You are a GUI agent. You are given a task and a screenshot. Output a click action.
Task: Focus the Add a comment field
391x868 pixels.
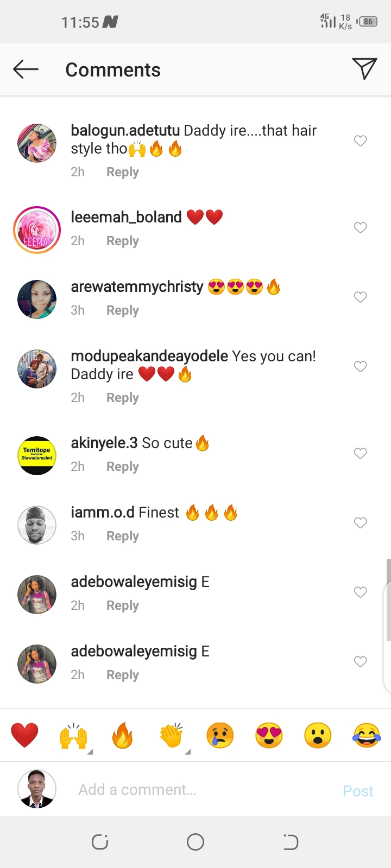pos(206,790)
